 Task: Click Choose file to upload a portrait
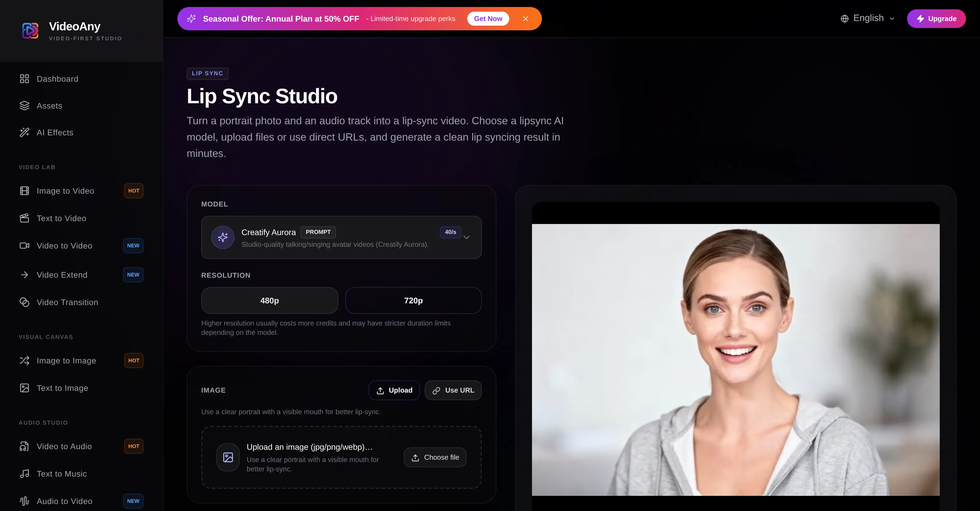[x=435, y=457]
